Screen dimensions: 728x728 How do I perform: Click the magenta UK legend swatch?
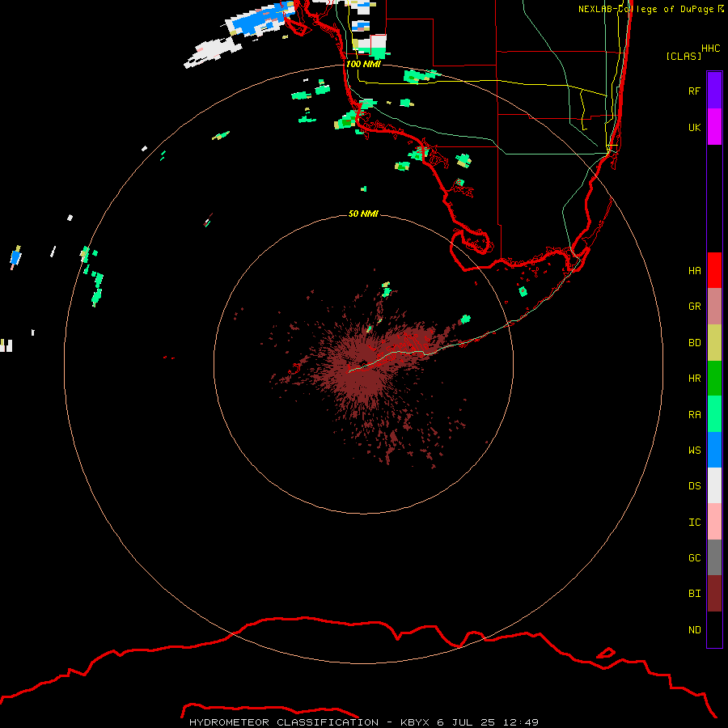click(x=714, y=127)
